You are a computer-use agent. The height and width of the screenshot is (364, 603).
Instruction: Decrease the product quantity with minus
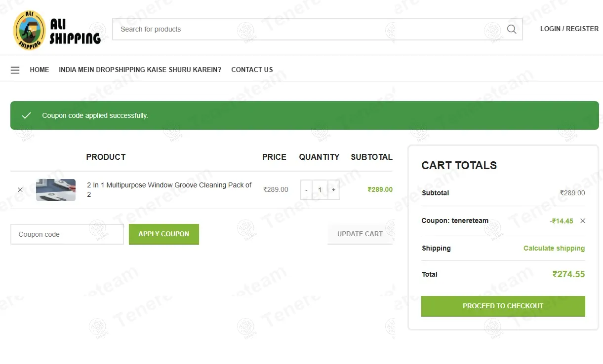coord(306,190)
